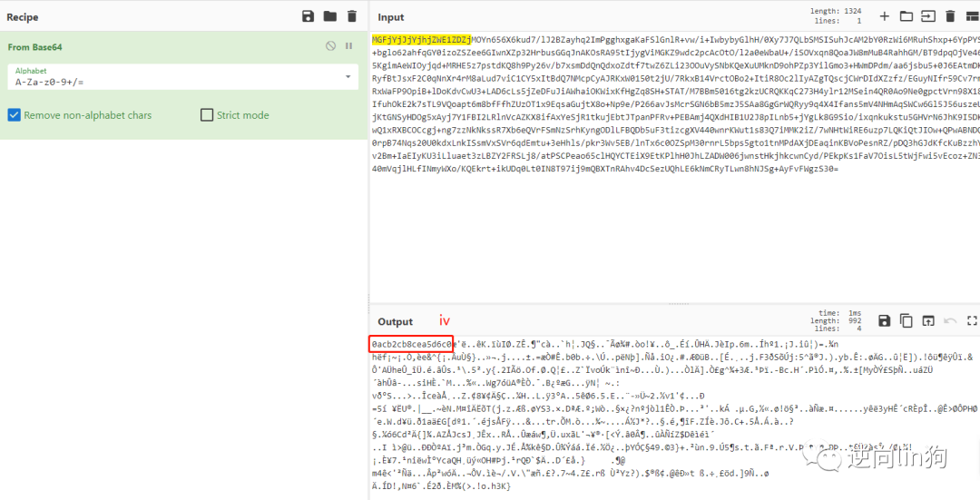
Task: Open file as input
Action: [929, 17]
